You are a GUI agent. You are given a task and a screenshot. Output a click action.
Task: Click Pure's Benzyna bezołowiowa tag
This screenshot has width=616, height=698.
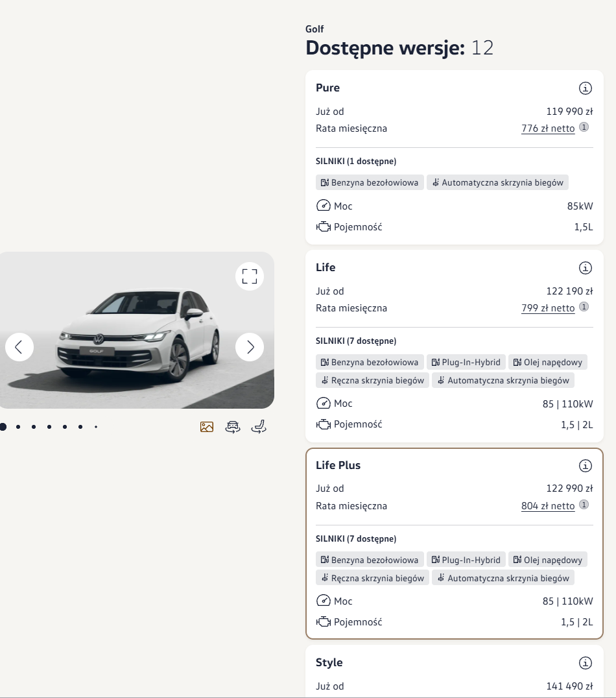370,182
